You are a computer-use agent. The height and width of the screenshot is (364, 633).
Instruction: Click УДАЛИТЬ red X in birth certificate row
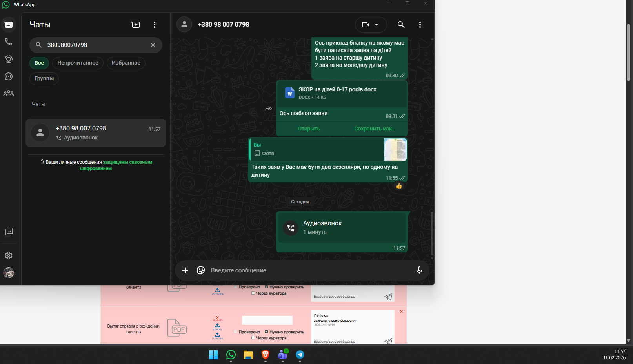click(217, 318)
